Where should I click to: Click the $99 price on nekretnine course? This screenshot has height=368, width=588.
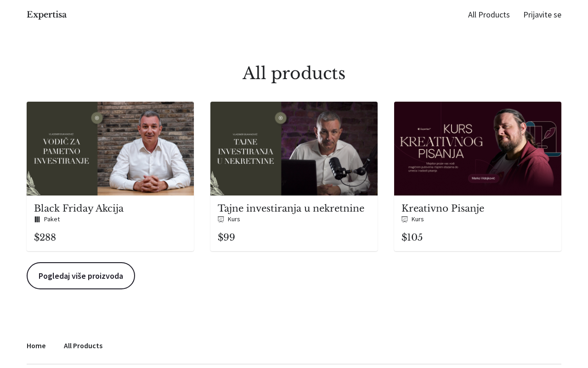click(226, 237)
